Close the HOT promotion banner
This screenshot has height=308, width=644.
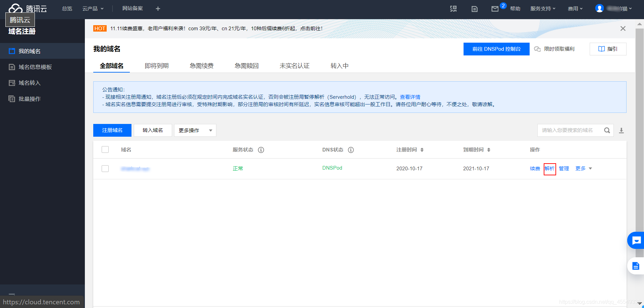[623, 29]
